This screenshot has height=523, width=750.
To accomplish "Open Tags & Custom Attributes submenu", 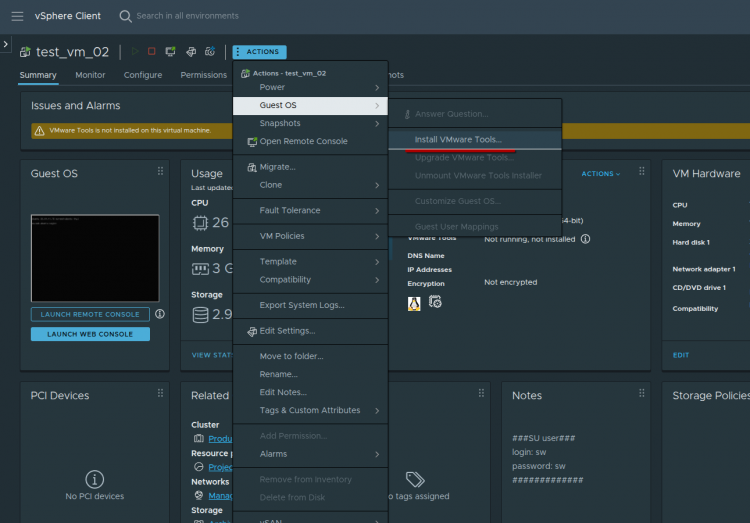I will click(310, 411).
